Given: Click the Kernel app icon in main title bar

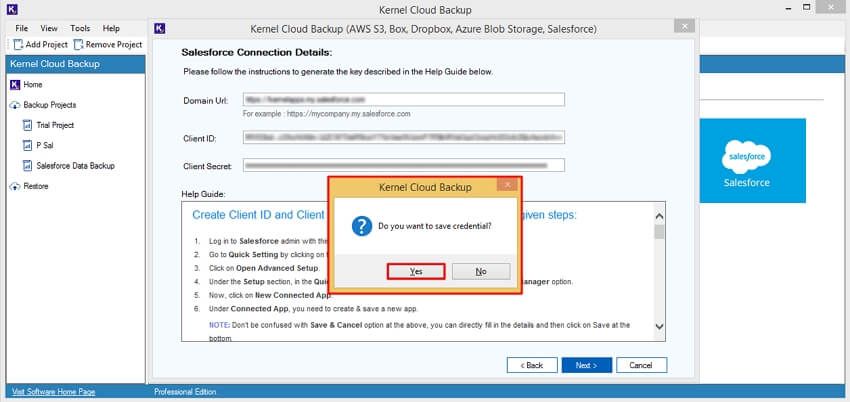Looking at the screenshot, I should [11, 9].
